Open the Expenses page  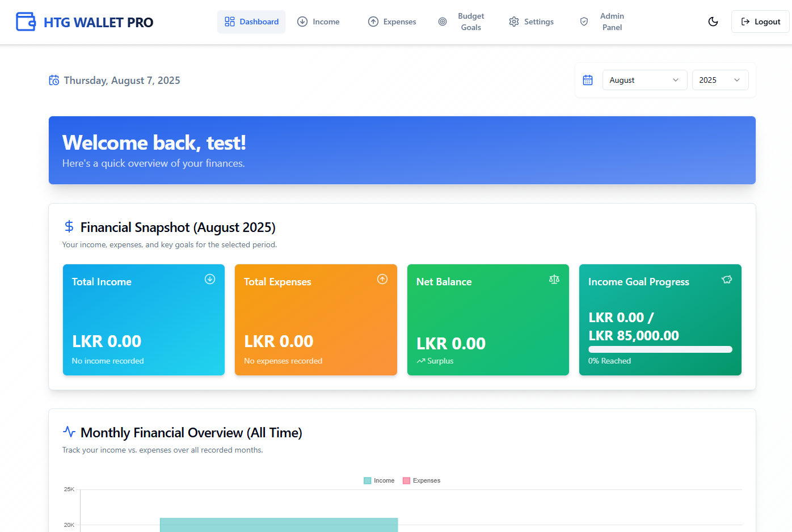(392, 22)
